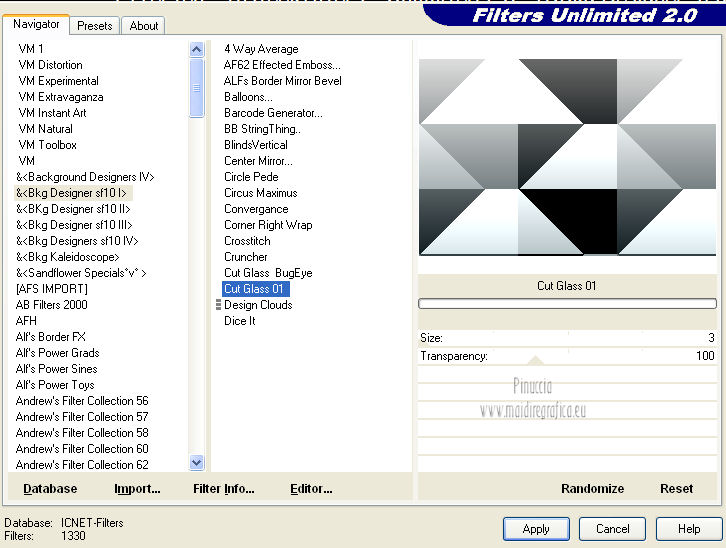Image resolution: width=726 pixels, height=548 pixels.
Task: Select VM Experimental category
Action: [58, 81]
